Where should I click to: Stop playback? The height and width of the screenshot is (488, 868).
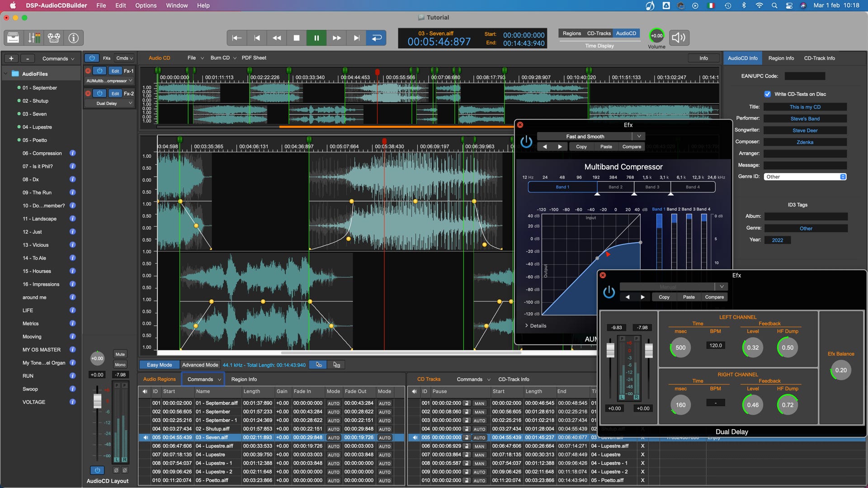point(297,38)
